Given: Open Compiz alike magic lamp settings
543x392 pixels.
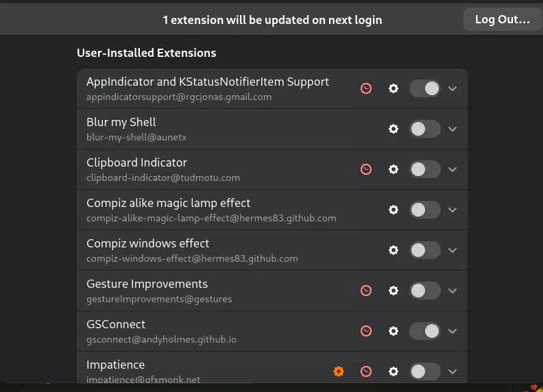Looking at the screenshot, I should click(394, 210).
